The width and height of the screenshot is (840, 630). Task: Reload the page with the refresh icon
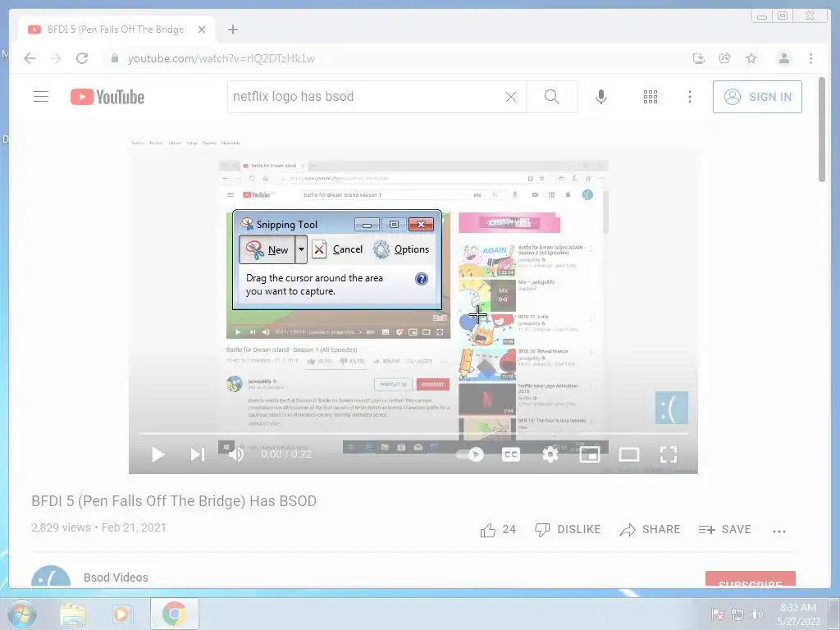coord(82,58)
